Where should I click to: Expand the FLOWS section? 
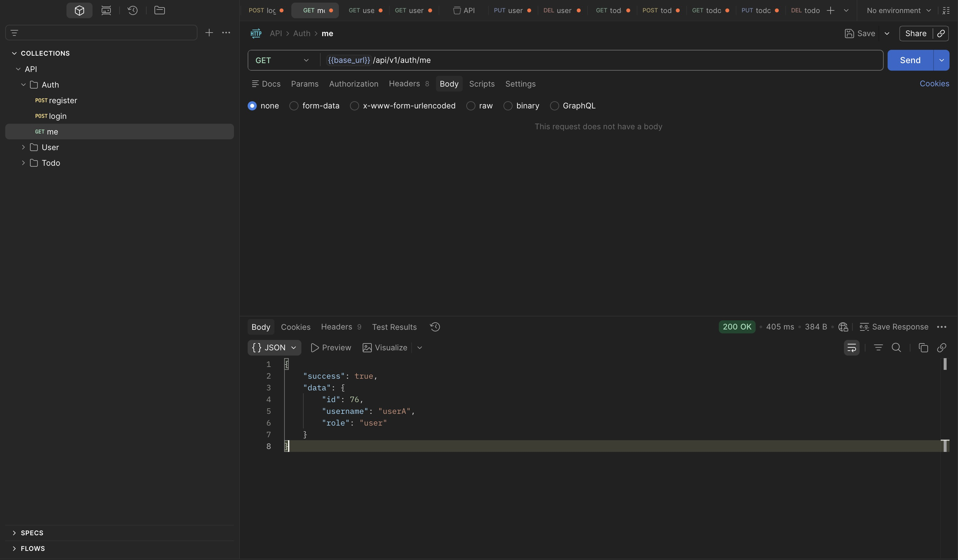point(14,548)
